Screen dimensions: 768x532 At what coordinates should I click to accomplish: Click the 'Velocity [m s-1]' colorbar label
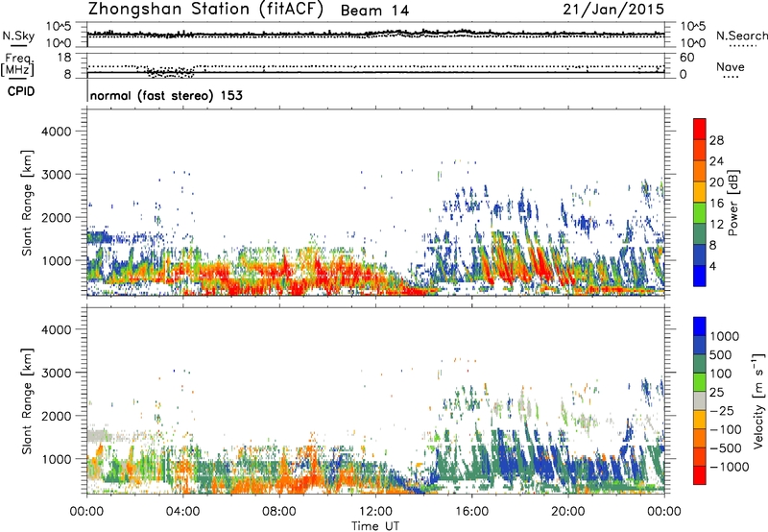(758, 400)
